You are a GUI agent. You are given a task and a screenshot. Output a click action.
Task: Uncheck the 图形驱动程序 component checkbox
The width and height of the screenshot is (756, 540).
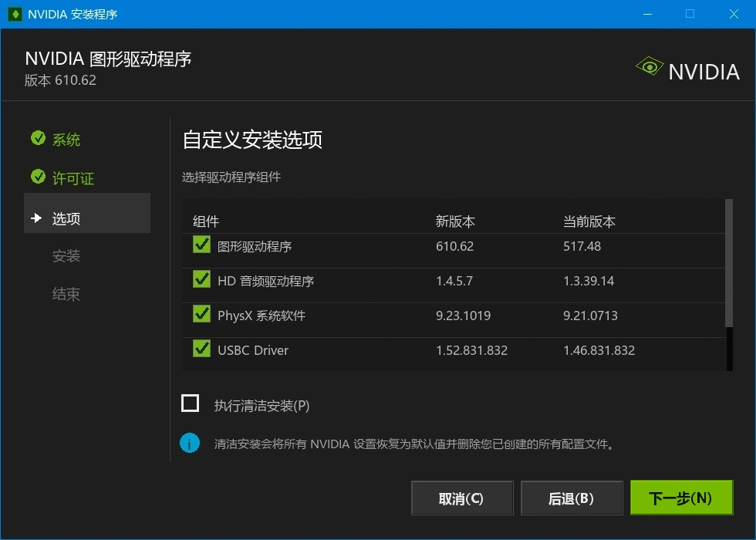[201, 245]
